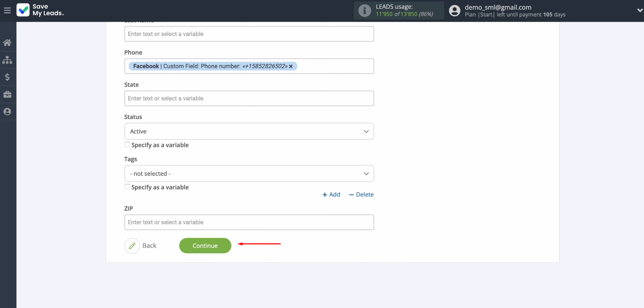Click the Back text link

(149, 246)
